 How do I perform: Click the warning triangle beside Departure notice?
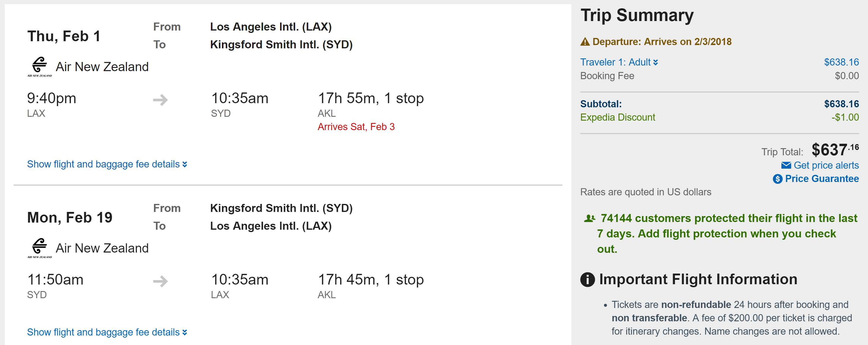[585, 42]
